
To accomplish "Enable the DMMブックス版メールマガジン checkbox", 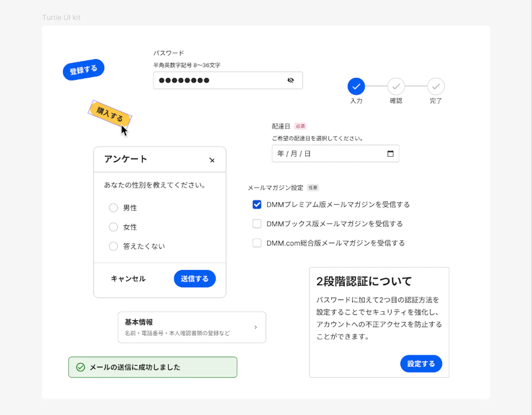I will click(x=257, y=223).
